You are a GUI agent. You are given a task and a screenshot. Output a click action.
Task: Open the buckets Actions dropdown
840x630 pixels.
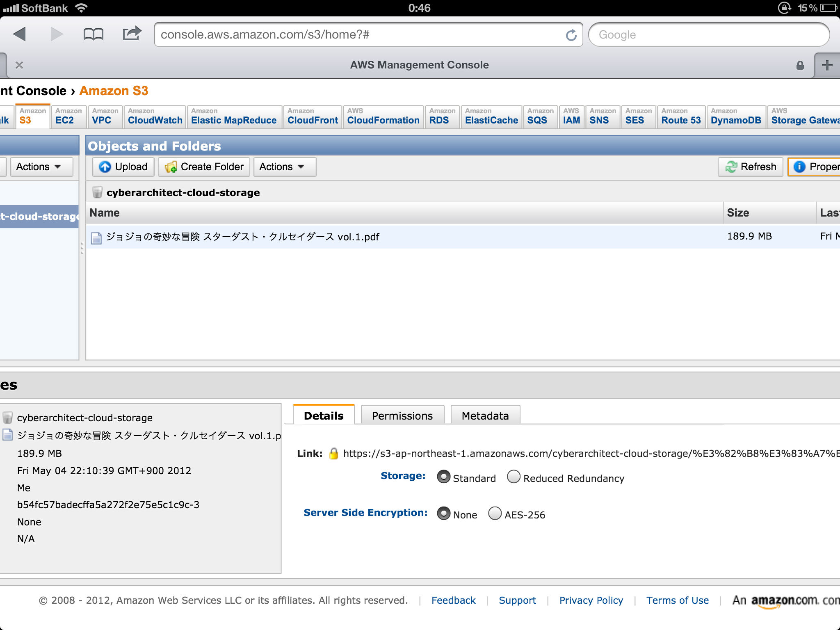[x=41, y=167]
